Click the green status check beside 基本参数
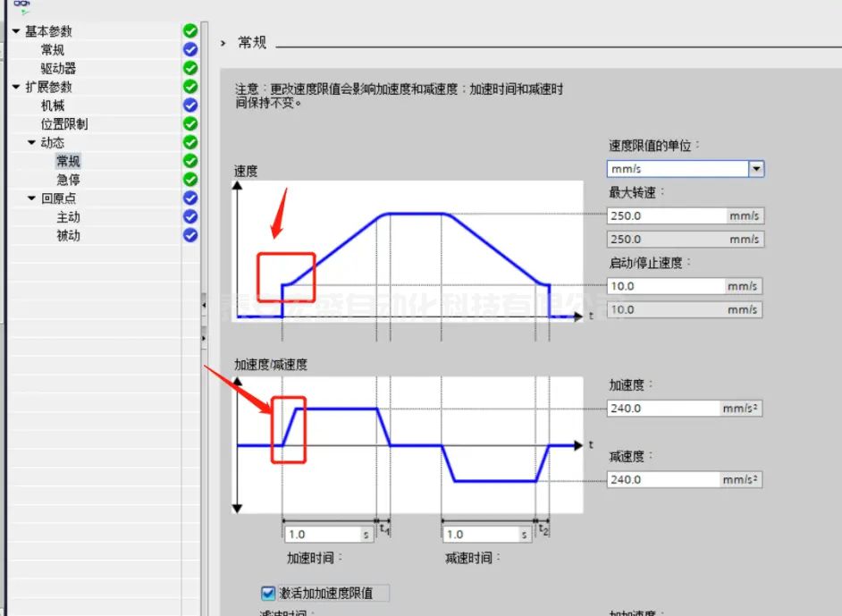The image size is (842, 616). tap(189, 31)
